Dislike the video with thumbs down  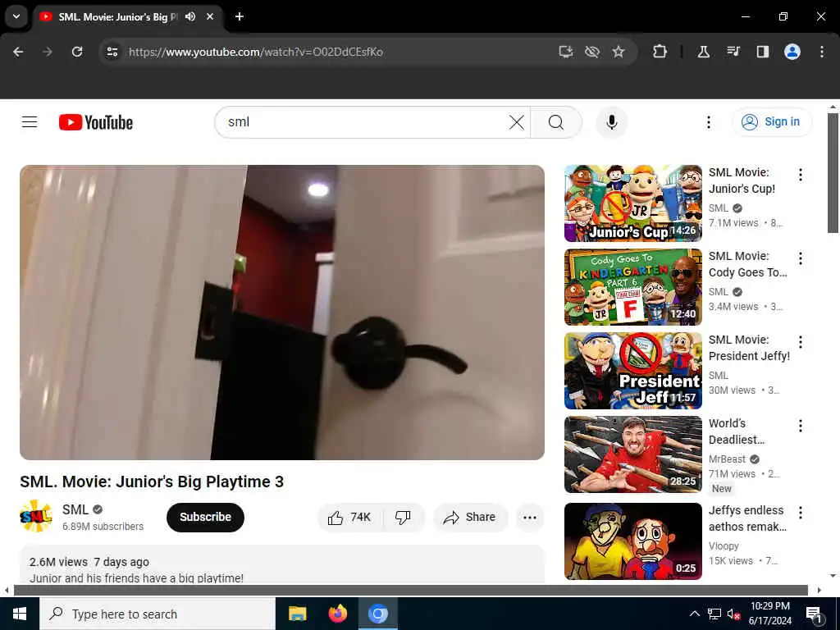[x=403, y=518]
